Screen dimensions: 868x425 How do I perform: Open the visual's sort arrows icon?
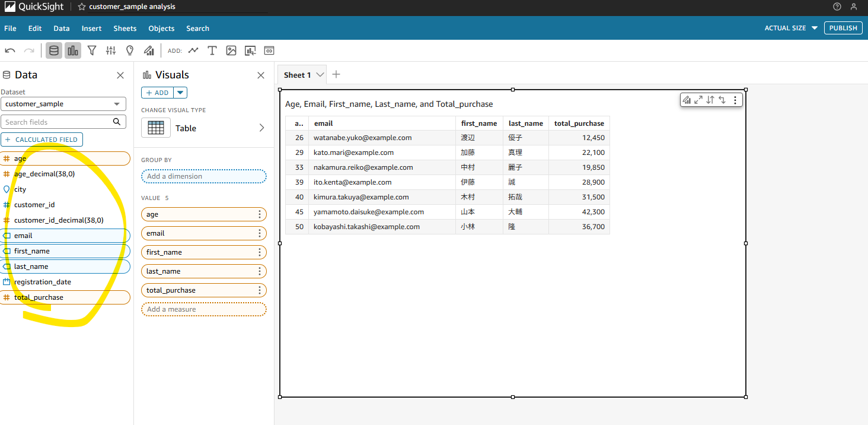(710, 100)
